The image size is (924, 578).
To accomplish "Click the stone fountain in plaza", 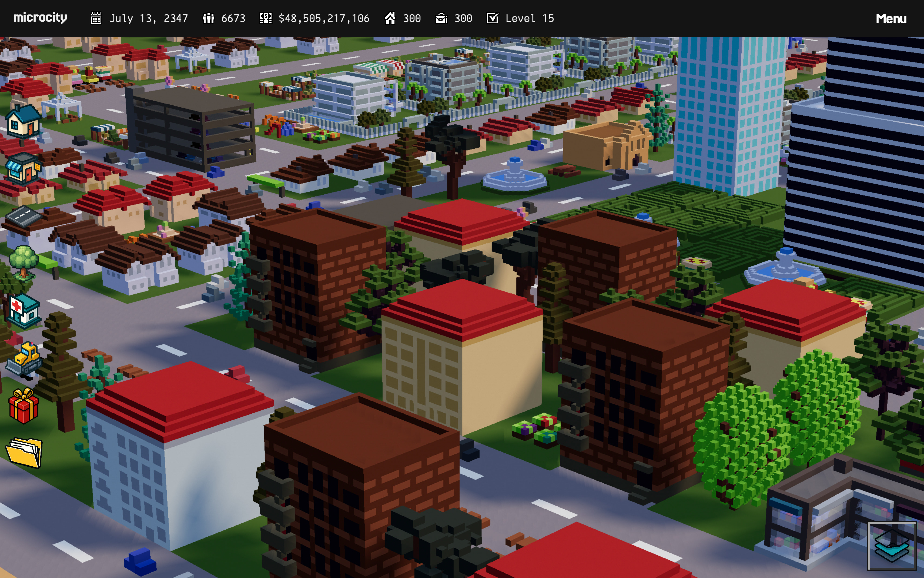I will pos(514,175).
